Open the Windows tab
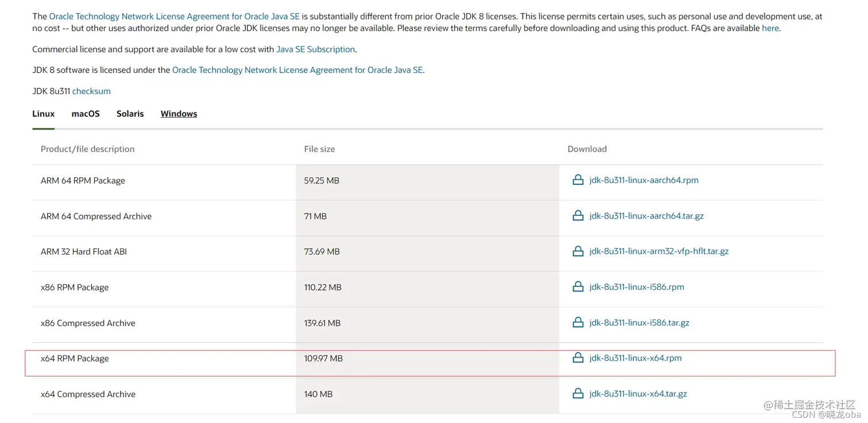 click(x=179, y=114)
